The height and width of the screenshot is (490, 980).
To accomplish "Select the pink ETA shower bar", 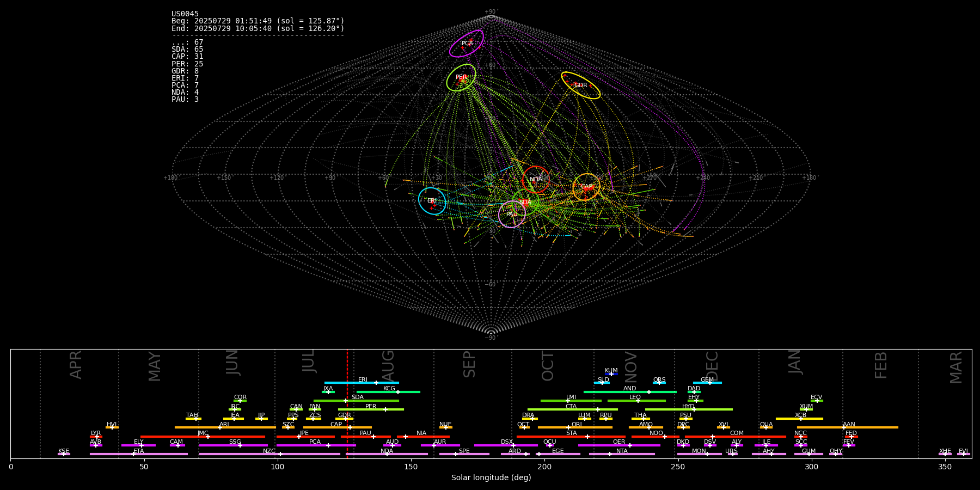I will click(x=139, y=454).
